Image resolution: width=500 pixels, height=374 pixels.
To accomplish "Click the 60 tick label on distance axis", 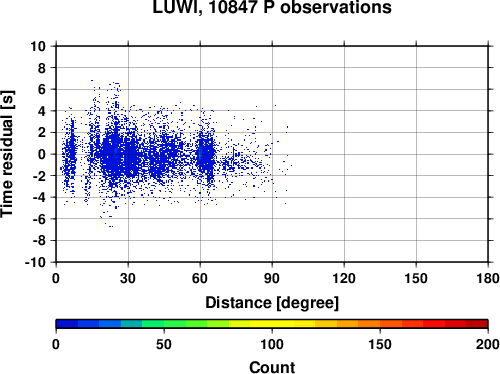I will coord(200,278).
